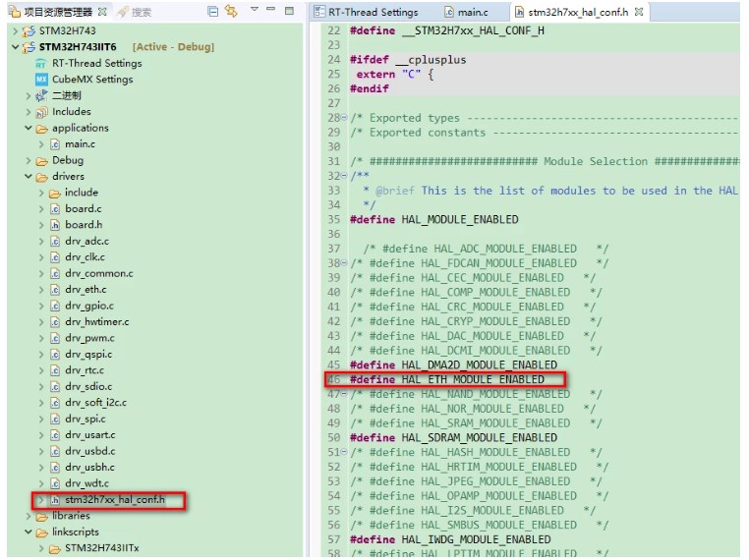Image resolution: width=749 pixels, height=560 pixels.
Task: Click drv_soft_i2c.c file icon
Action: point(55,403)
